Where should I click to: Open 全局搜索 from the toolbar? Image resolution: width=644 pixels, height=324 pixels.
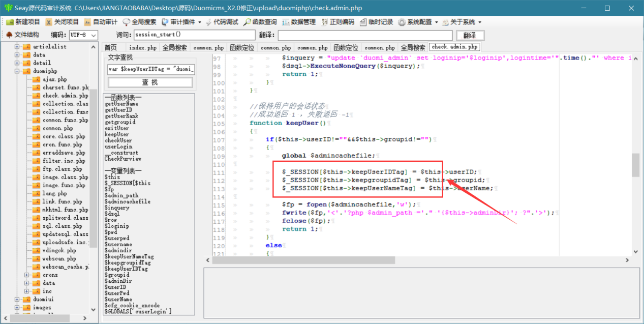pos(139,22)
